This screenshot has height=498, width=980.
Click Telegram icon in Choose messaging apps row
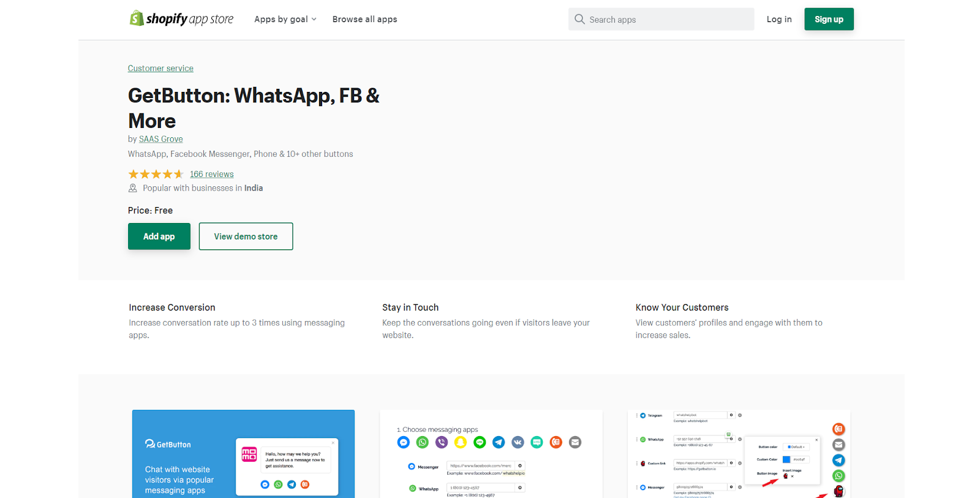coord(499,442)
